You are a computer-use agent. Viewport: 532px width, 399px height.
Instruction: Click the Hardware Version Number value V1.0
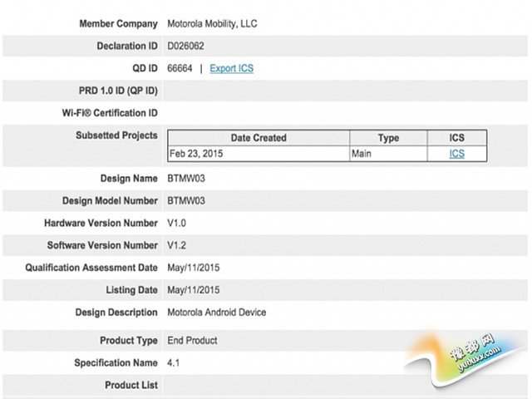179,223
